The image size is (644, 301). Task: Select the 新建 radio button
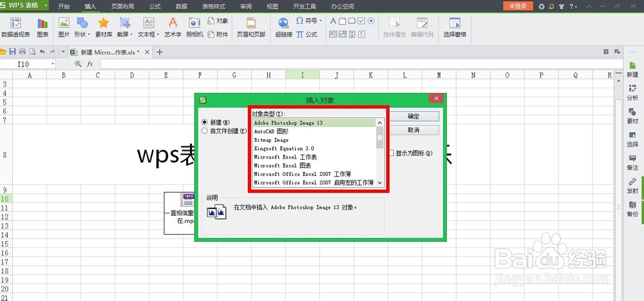[205, 122]
